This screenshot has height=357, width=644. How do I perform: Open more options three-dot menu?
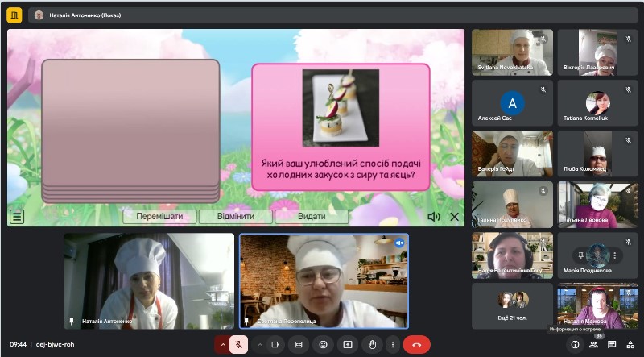(x=393, y=345)
